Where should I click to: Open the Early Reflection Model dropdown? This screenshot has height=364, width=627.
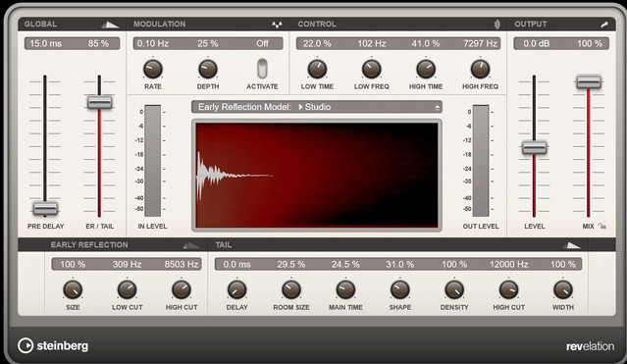click(x=317, y=107)
